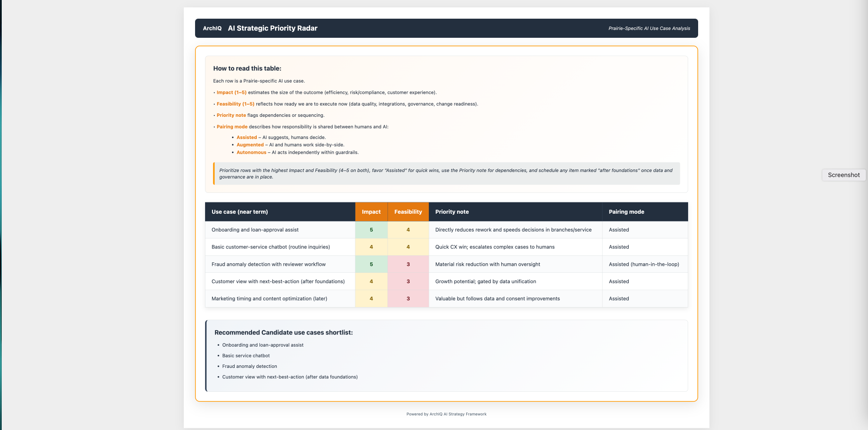Click the Onboarding and loan-approval assist row

[255, 229]
